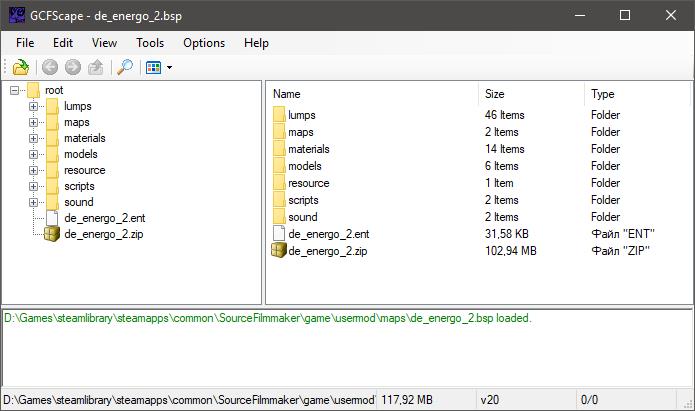Click materials folder icon in file list
The height and width of the screenshot is (411, 695).
coord(279,149)
